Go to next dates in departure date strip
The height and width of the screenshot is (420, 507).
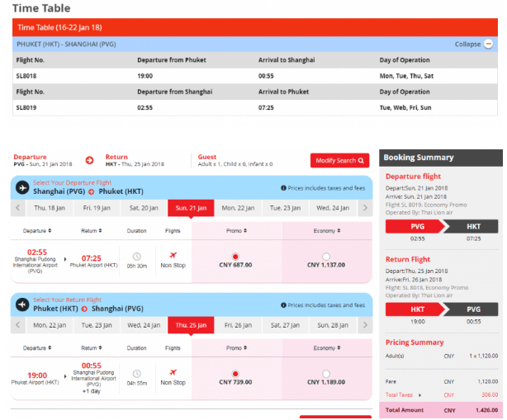pyautogui.click(x=365, y=208)
